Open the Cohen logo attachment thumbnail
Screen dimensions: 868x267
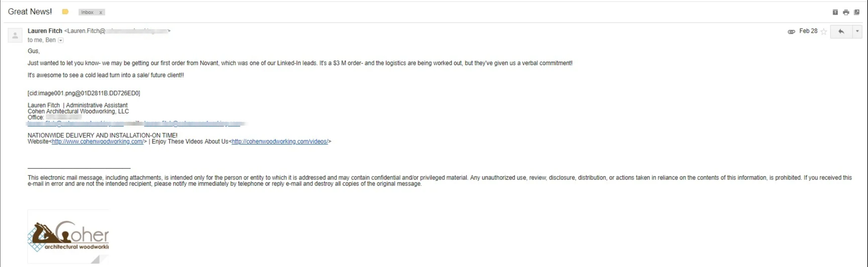(68, 236)
